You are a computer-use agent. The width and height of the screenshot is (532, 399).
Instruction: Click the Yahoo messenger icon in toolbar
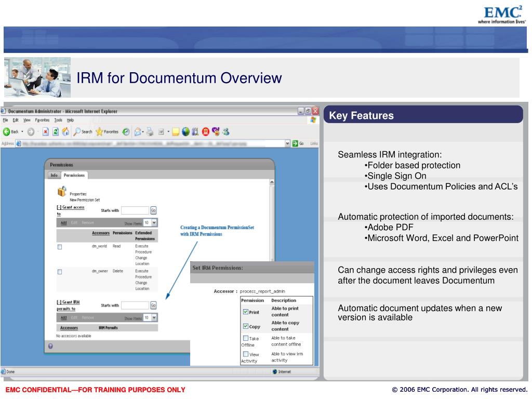pyautogui.click(x=216, y=131)
